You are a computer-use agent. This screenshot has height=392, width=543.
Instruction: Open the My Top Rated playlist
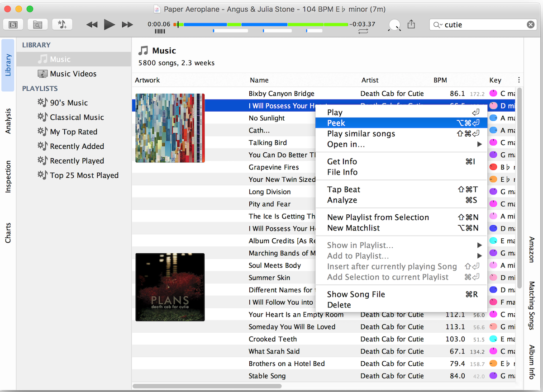tap(74, 132)
